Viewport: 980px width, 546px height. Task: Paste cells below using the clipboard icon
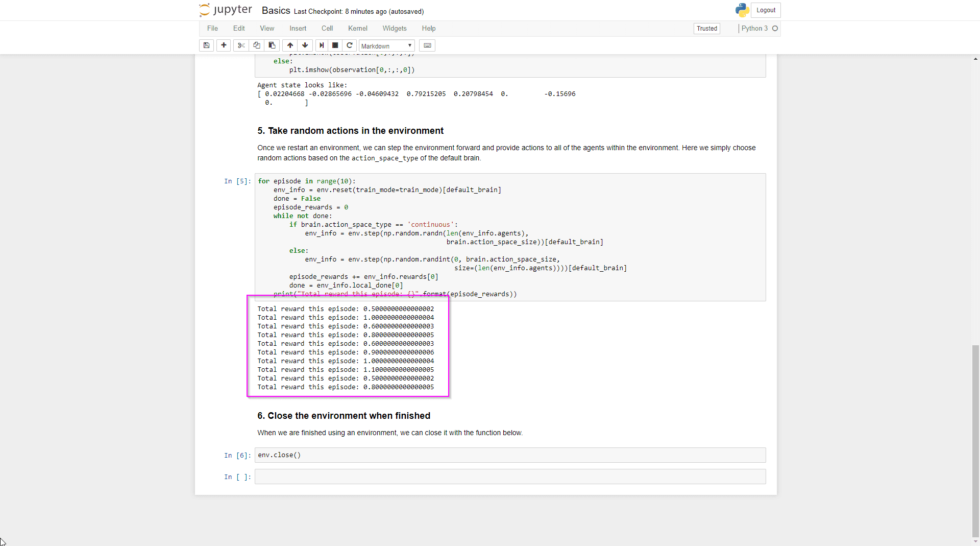click(x=272, y=45)
